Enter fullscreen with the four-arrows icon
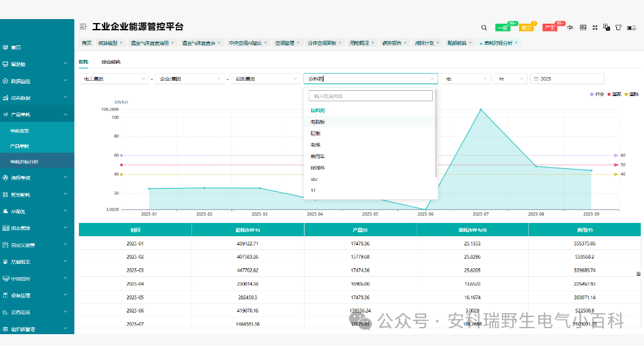 point(595,28)
